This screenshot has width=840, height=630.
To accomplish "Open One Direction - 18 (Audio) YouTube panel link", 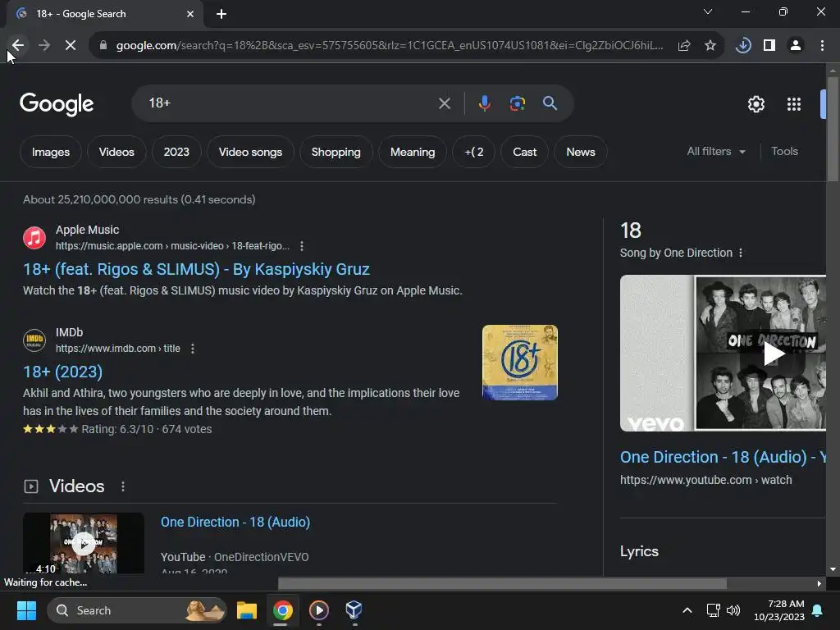I will [723, 457].
